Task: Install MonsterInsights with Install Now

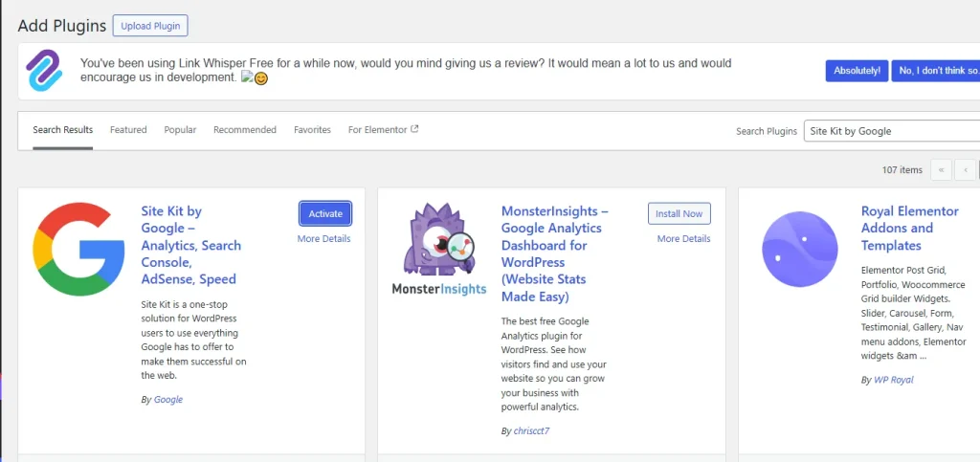Action: tap(679, 213)
